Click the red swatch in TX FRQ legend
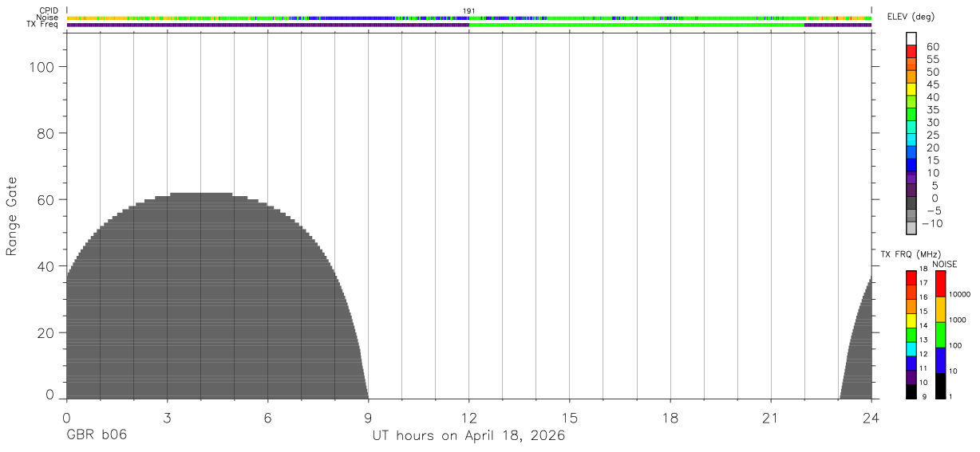980x452 pixels. (x=911, y=278)
